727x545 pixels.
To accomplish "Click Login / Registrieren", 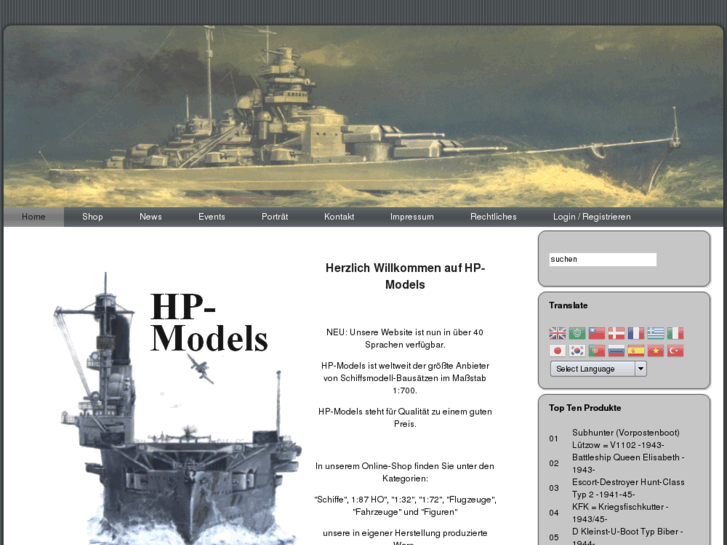I will click(592, 217).
